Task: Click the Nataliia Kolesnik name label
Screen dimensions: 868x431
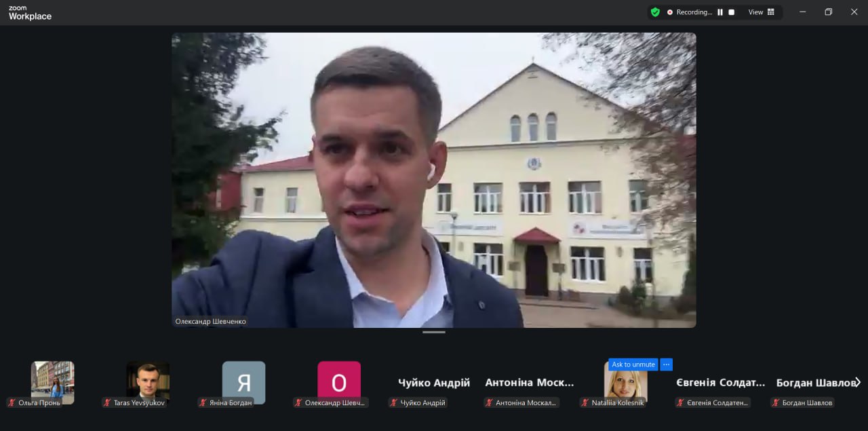Action: (x=618, y=402)
